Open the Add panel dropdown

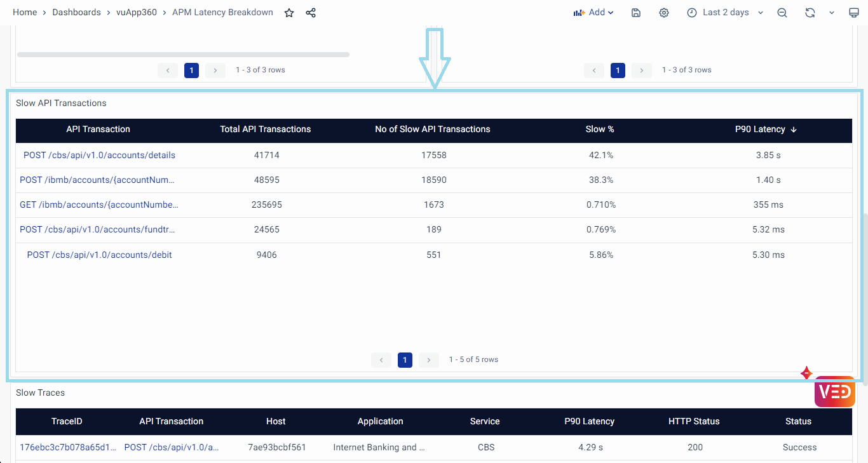593,13
